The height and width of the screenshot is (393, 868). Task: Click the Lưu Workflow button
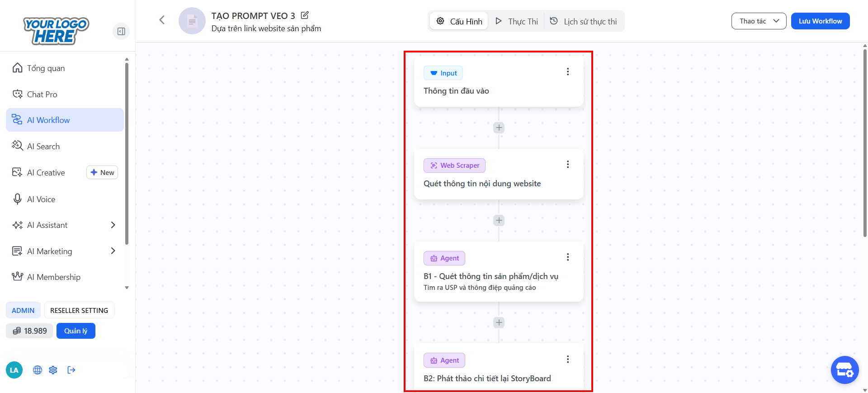820,21
